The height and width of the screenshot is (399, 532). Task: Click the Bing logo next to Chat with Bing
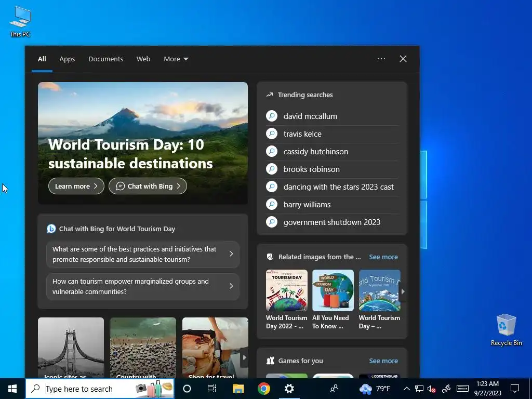[51, 229]
